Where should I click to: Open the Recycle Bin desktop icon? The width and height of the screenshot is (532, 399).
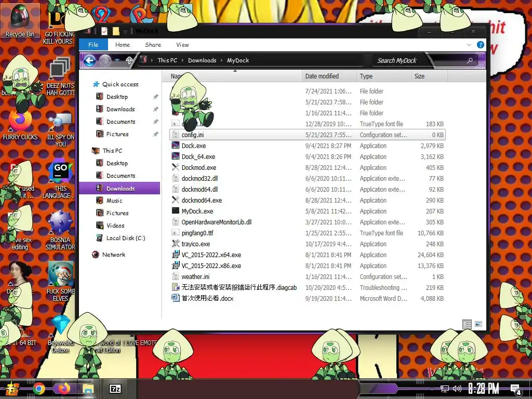pyautogui.click(x=20, y=21)
